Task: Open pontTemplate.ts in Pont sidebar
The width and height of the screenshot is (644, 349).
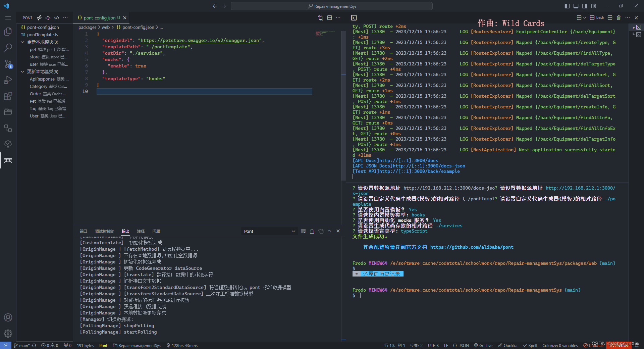Action: pyautogui.click(x=43, y=35)
